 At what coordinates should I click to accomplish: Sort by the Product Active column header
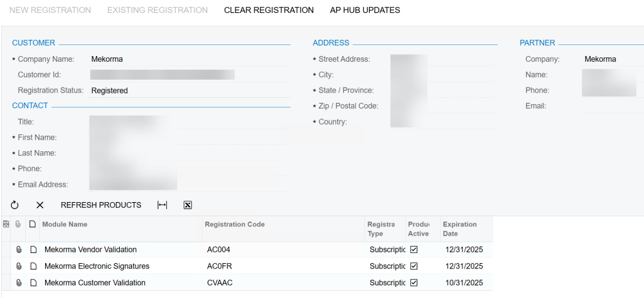[x=422, y=228]
